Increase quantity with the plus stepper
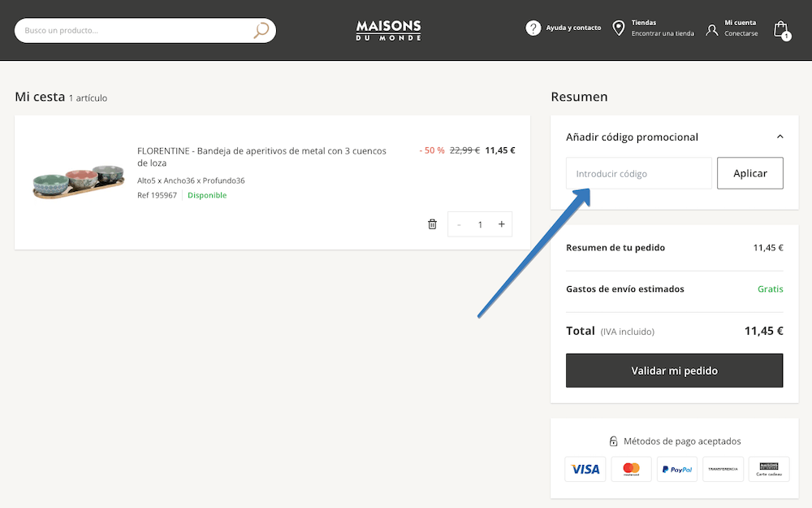The width and height of the screenshot is (812, 508). coord(501,224)
